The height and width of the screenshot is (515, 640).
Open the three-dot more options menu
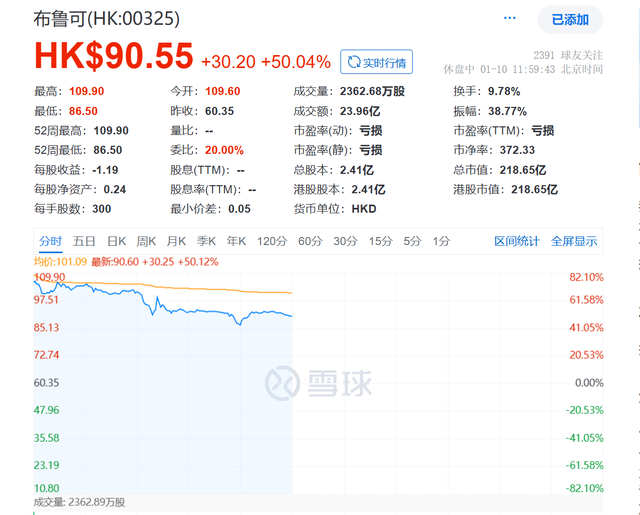pyautogui.click(x=509, y=18)
